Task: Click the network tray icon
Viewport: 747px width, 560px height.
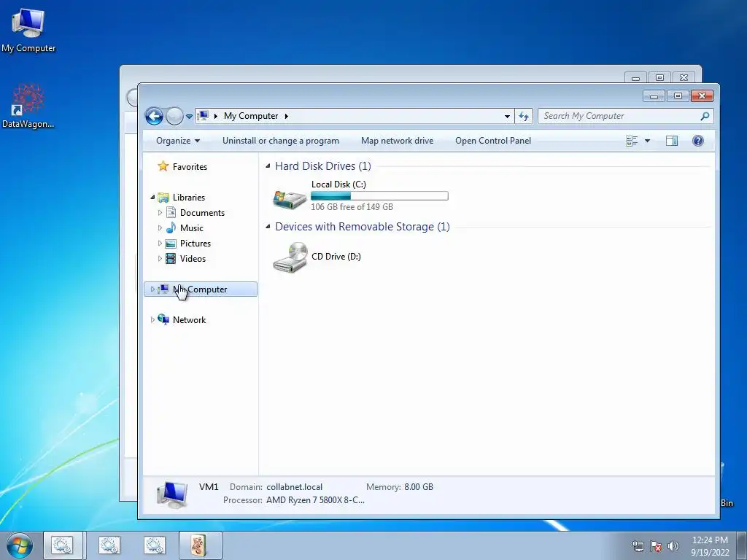Action: coord(638,546)
